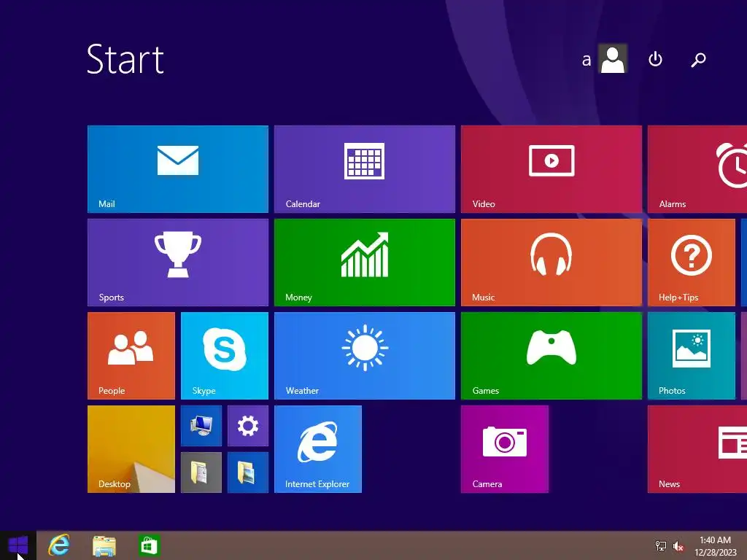The image size is (747, 560).
Task: Click the Windows Start button in taskbar
Action: 18,545
